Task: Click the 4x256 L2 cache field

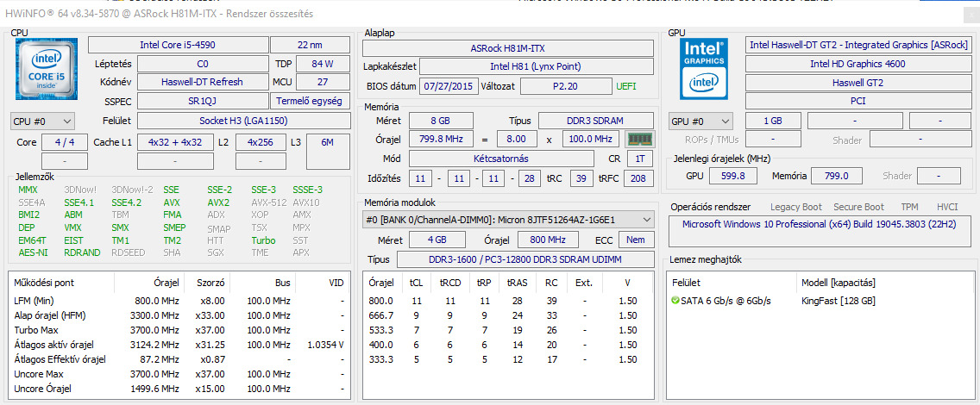Action: point(261,142)
